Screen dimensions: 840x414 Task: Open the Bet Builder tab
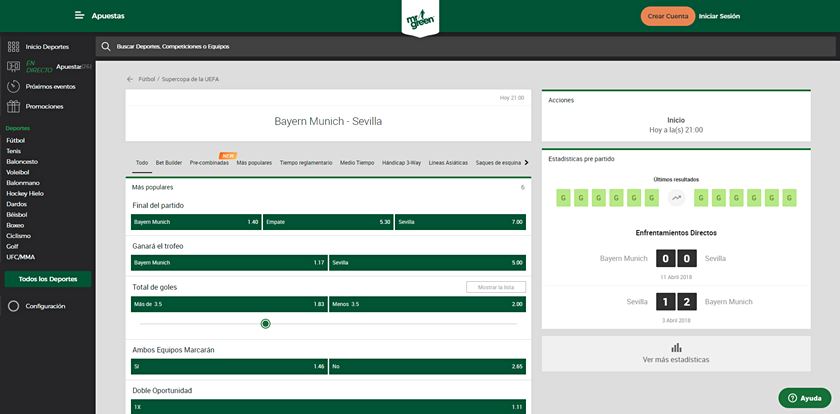pyautogui.click(x=169, y=163)
